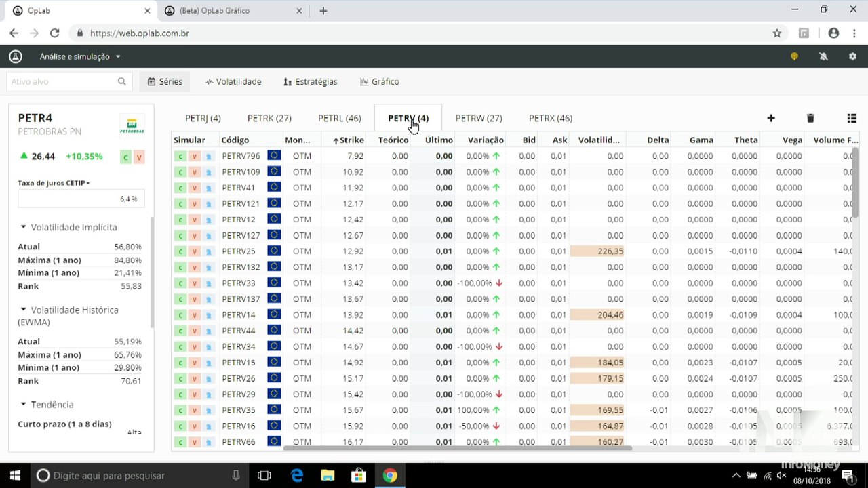
Task: Open the Gráfico tab
Action: click(380, 81)
